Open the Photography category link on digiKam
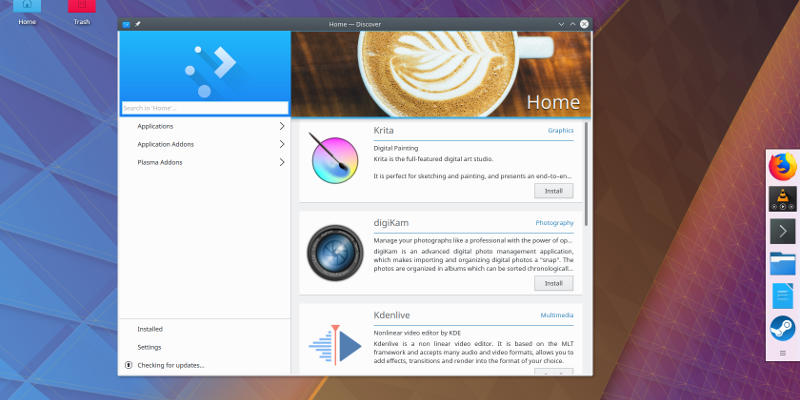Screen dimensions: 800x400 tap(555, 223)
